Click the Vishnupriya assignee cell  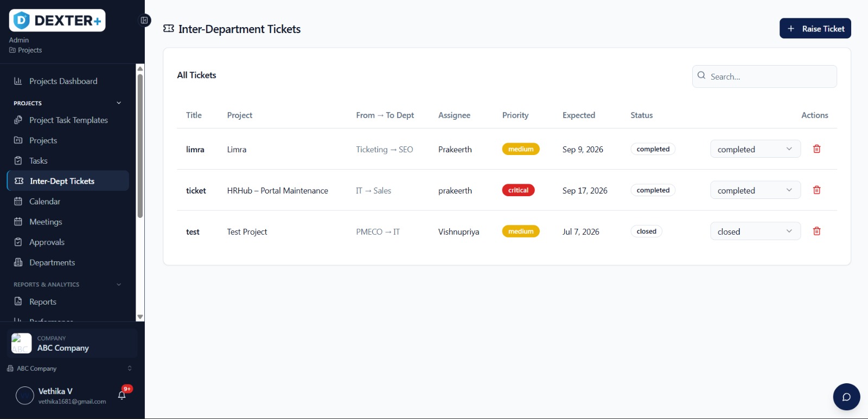point(459,232)
